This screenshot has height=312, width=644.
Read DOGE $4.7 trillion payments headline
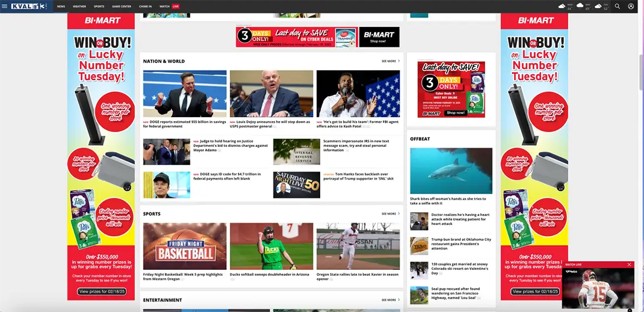(x=227, y=176)
